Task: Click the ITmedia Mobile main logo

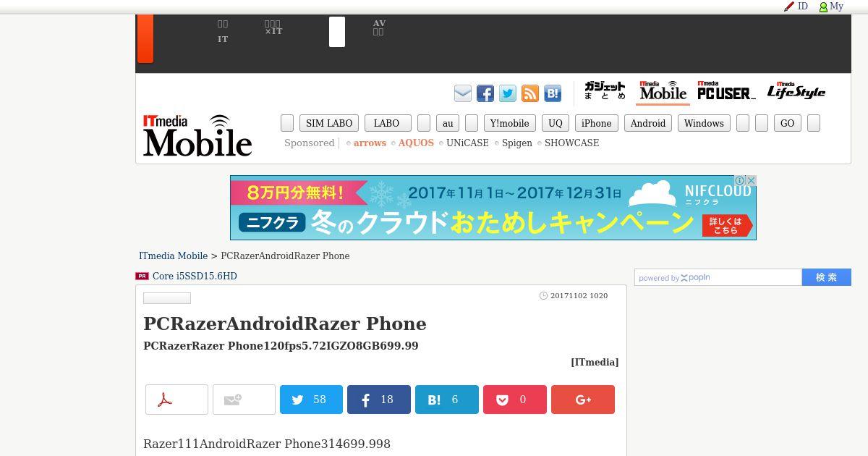Action: (197, 135)
